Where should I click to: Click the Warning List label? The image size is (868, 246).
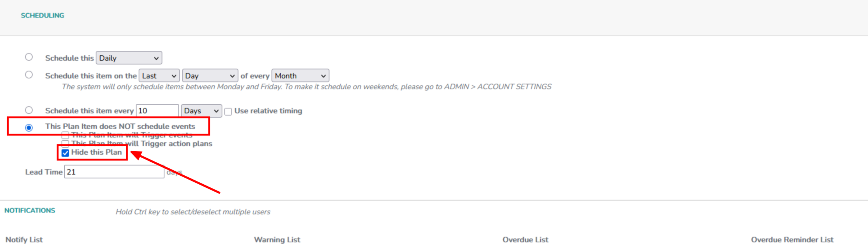[x=277, y=240]
